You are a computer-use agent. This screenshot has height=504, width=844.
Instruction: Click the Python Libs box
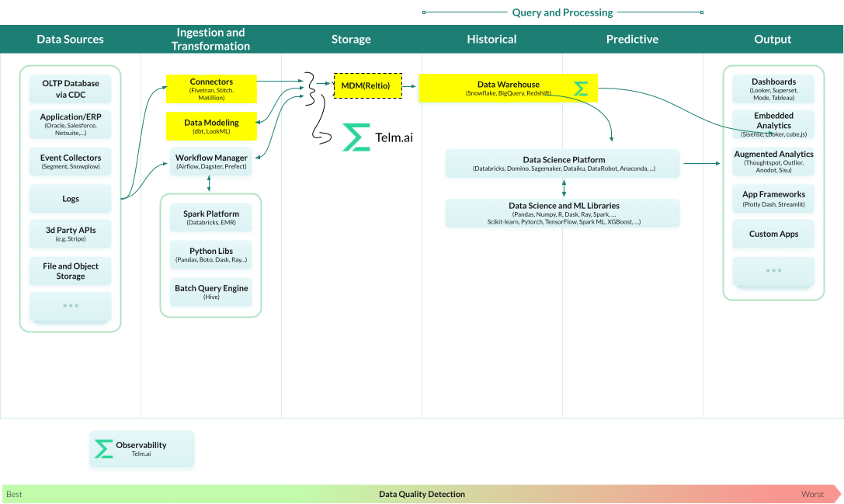coord(211,255)
